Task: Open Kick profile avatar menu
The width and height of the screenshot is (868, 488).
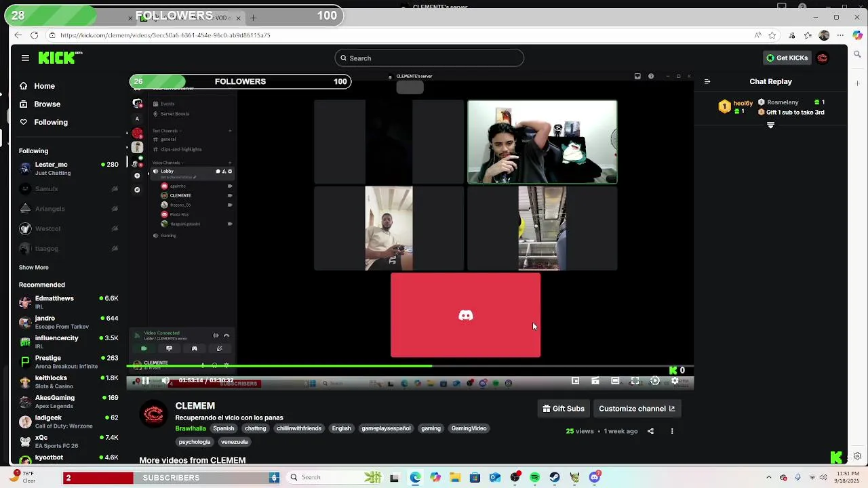Action: click(823, 58)
